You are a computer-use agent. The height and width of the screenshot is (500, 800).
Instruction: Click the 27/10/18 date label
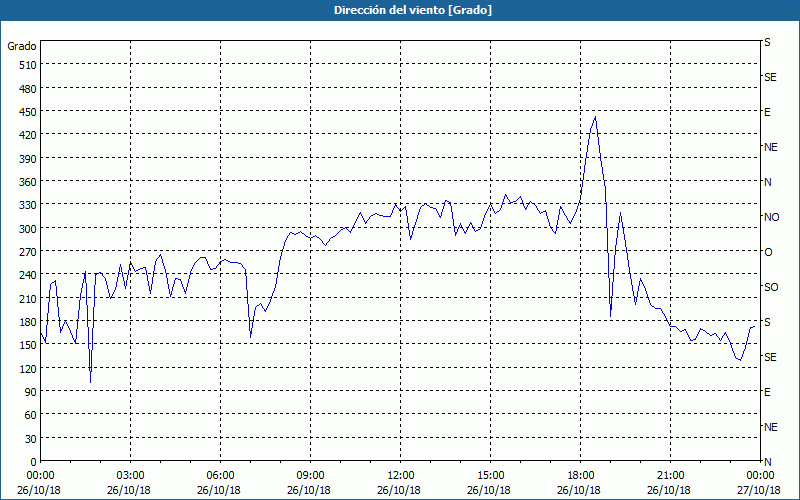[x=759, y=490]
